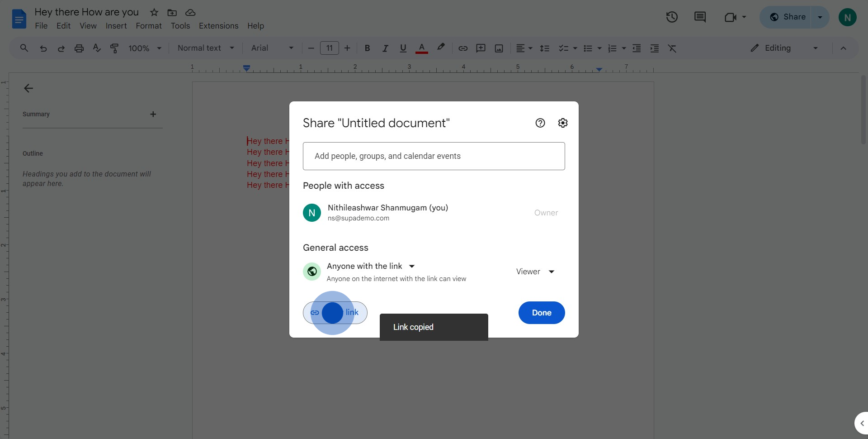Screen dimensions: 868x439
Task: Check the cloud save status icon
Action: [190, 12]
